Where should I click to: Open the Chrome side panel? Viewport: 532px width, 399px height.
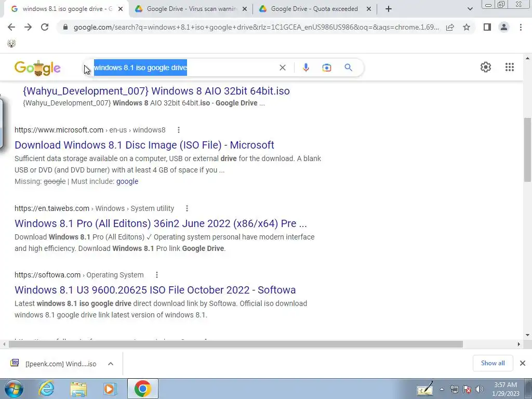click(x=487, y=27)
